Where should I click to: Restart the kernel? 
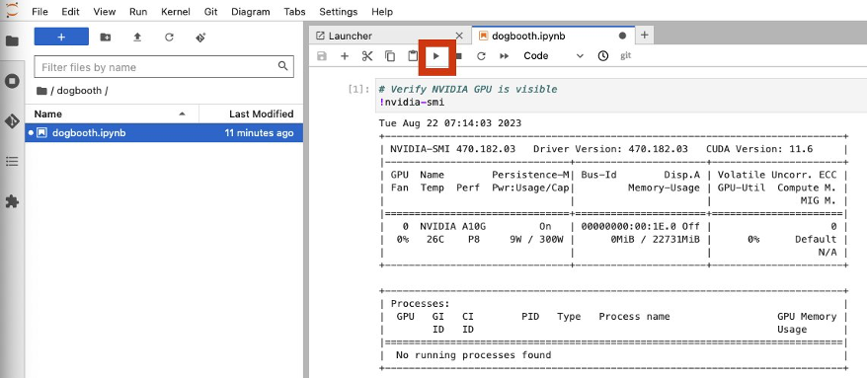[481, 56]
